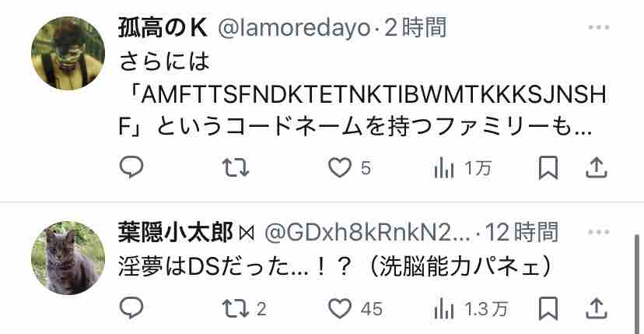The width and height of the screenshot is (644, 334).
Task: Like the tweet with 45 likes
Action: point(355,308)
